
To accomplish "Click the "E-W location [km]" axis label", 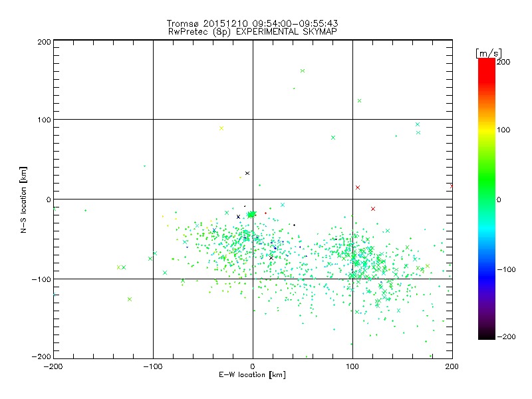I will click(x=252, y=375).
